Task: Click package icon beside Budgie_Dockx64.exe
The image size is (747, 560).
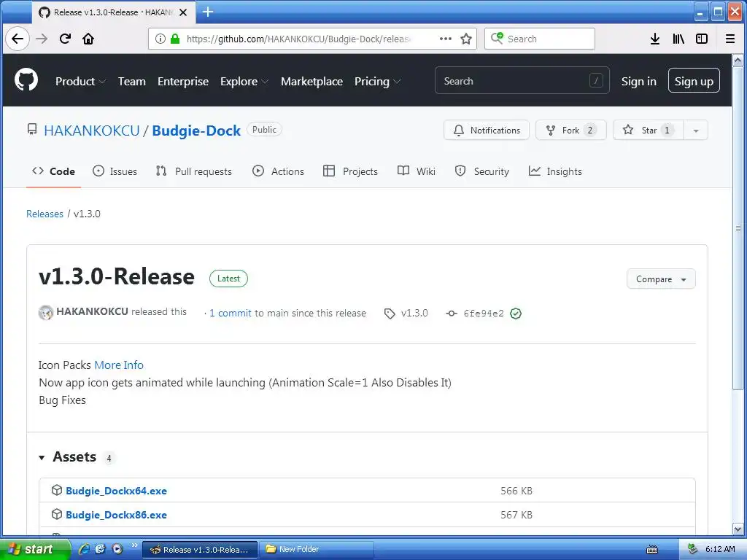Action: (x=57, y=490)
